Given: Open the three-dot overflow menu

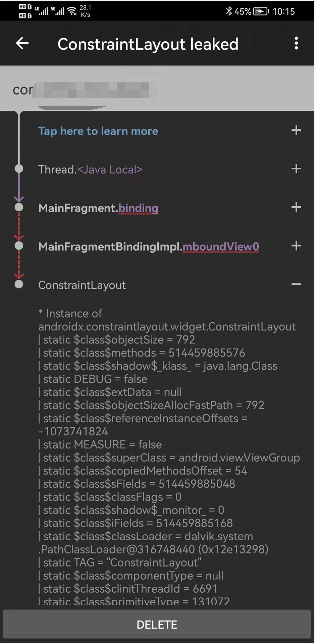Looking at the screenshot, I should 297,43.
